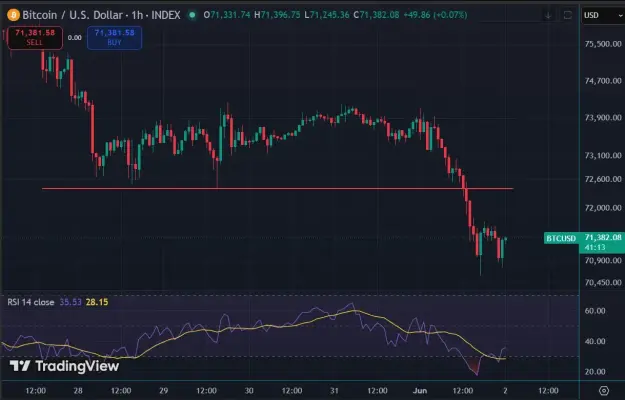Click the 29 date label on time axis
The height and width of the screenshot is (400, 625).
click(163, 391)
